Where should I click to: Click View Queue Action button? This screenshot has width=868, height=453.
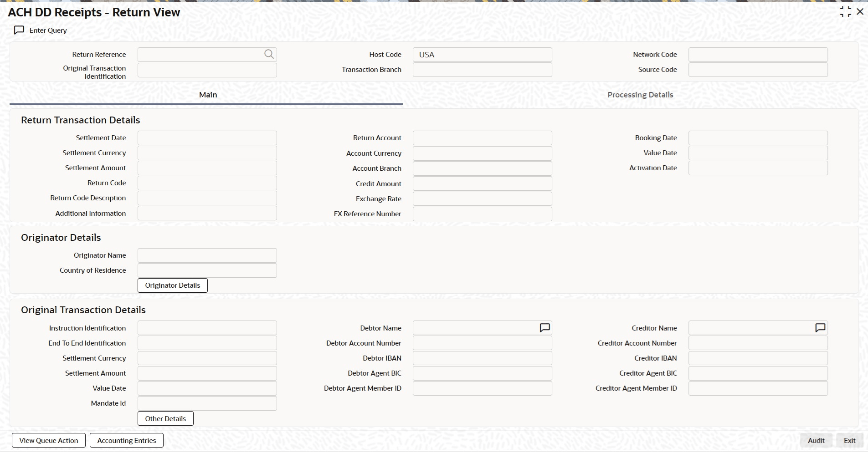pos(49,441)
